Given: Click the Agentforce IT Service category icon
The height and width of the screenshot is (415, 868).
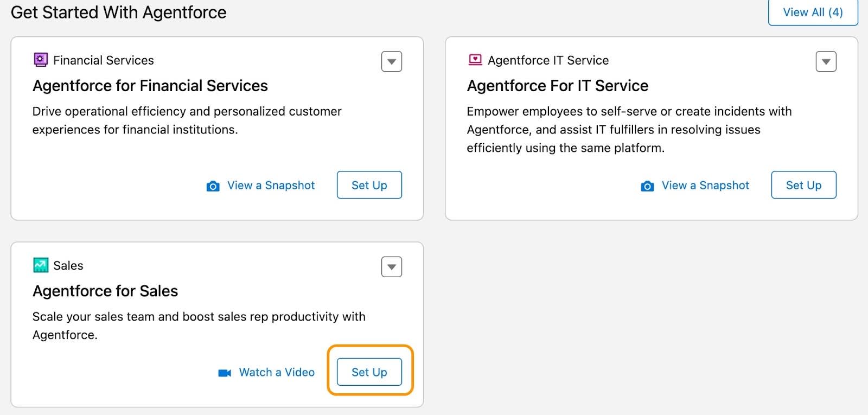Looking at the screenshot, I should pyautogui.click(x=475, y=60).
